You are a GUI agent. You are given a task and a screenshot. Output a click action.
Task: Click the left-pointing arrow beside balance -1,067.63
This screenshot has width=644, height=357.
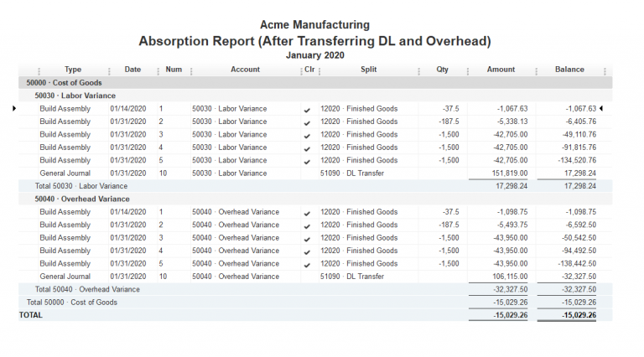600,108
